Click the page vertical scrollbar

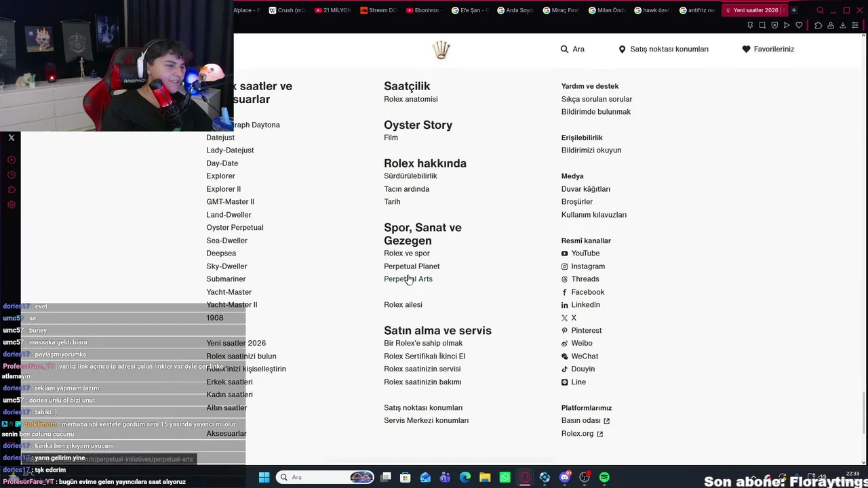(x=863, y=412)
